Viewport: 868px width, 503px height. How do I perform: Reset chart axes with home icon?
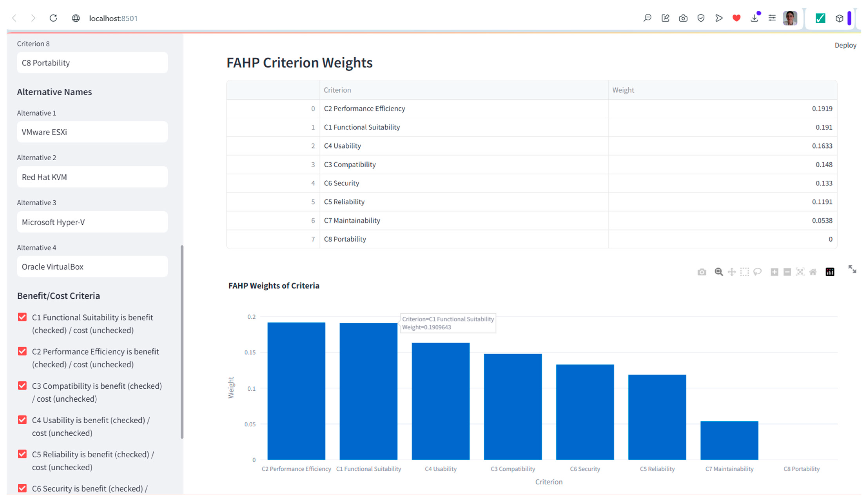tap(813, 272)
